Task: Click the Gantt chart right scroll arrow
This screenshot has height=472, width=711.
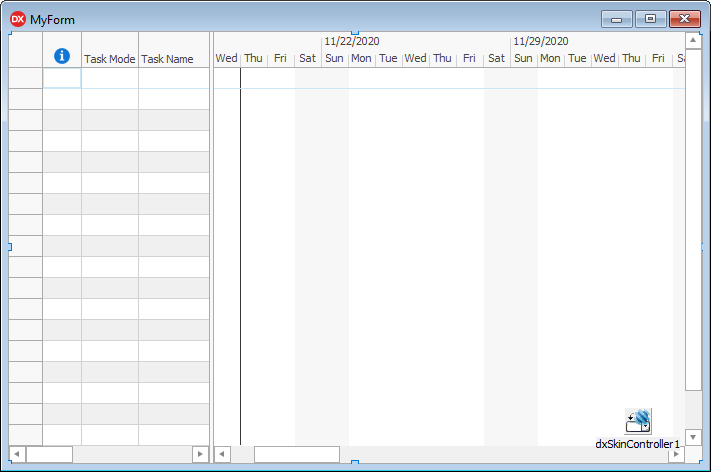Action: click(x=676, y=454)
